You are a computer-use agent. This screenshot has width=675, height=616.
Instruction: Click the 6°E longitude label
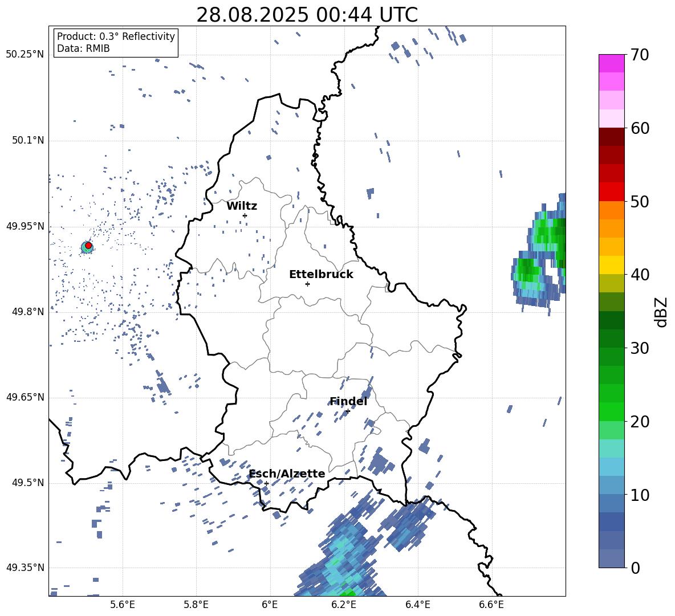pos(270,605)
